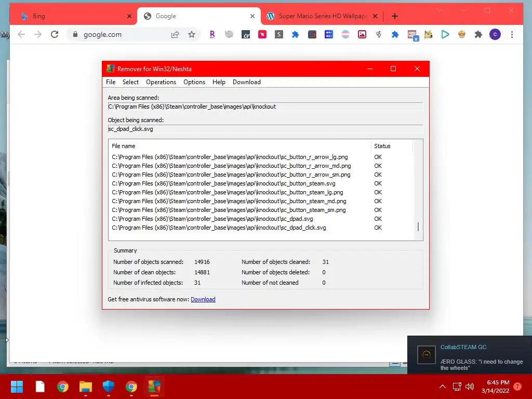Click the striped pink-blue circle extension icon
The width and height of the screenshot is (532, 399).
coord(345,34)
